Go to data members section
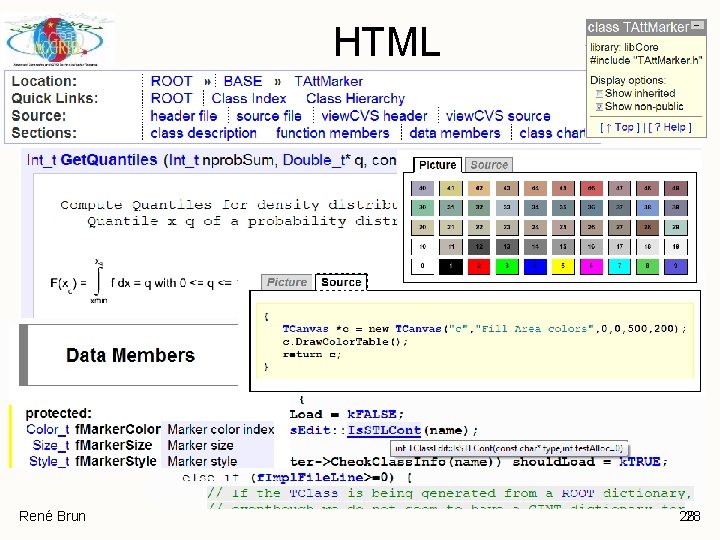720x540 pixels. 455,133
